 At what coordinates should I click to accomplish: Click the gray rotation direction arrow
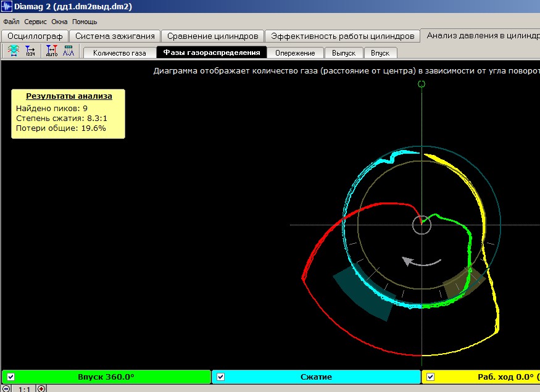coord(421,262)
